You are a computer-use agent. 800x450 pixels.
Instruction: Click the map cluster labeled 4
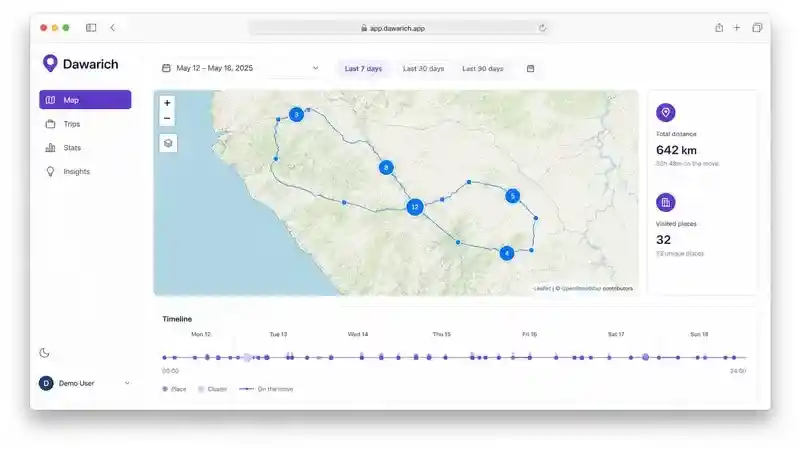coord(507,253)
